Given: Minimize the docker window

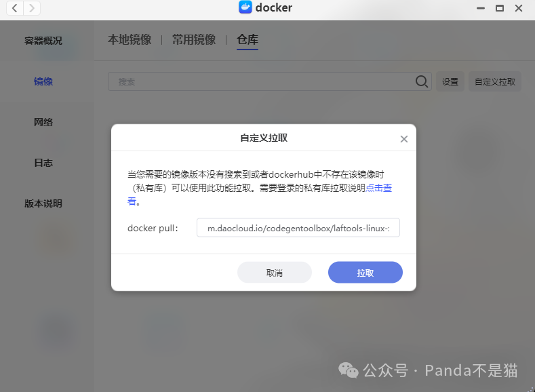Looking at the screenshot, I should [481, 8].
